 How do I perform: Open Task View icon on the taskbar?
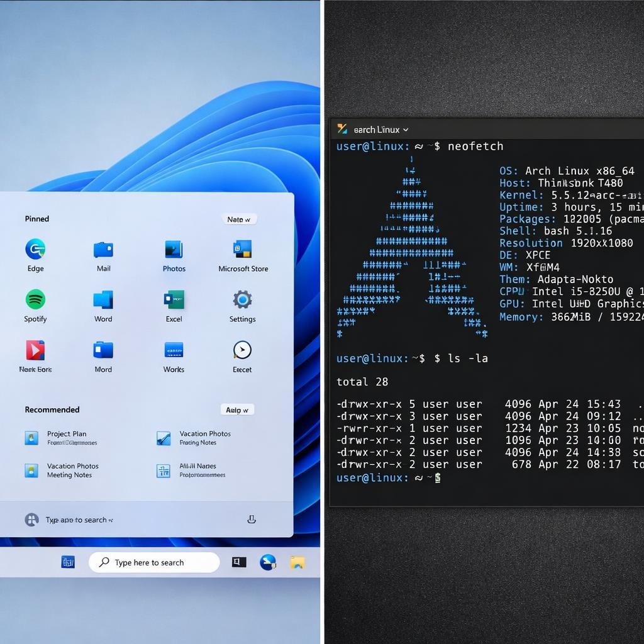[x=239, y=562]
